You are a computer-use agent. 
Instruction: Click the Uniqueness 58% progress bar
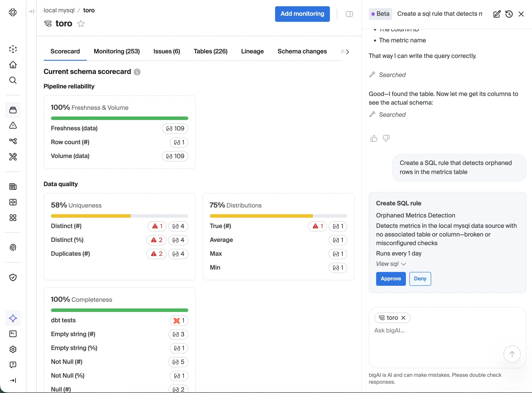click(x=120, y=216)
